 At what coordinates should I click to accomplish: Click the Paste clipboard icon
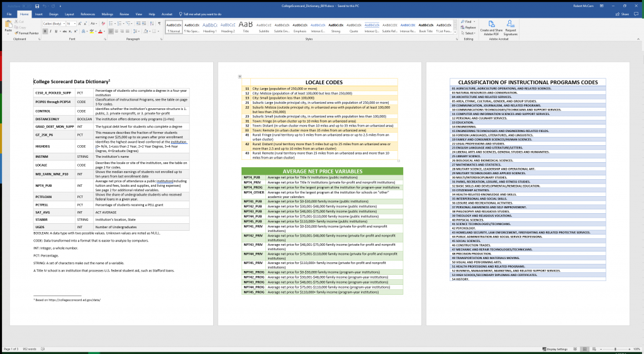(8, 23)
